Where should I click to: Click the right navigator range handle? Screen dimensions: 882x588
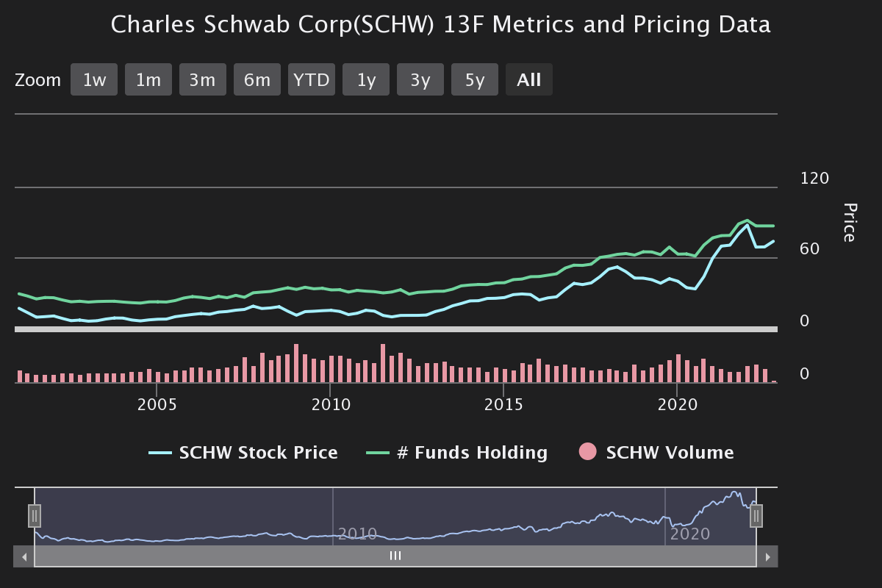(756, 516)
